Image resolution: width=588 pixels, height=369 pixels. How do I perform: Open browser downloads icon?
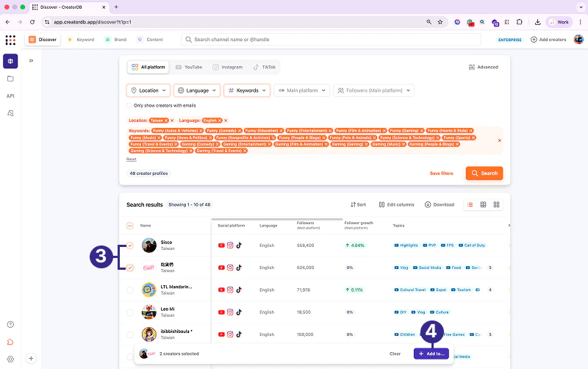coord(537,22)
